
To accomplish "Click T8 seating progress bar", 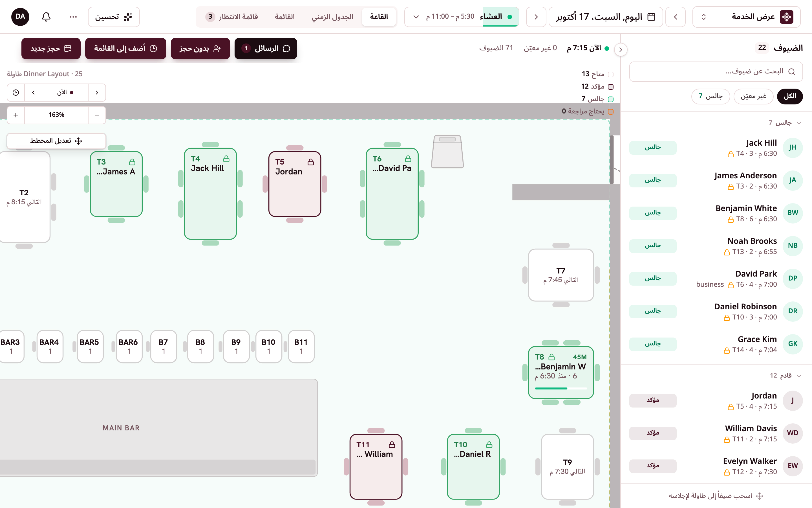I will click(561, 388).
